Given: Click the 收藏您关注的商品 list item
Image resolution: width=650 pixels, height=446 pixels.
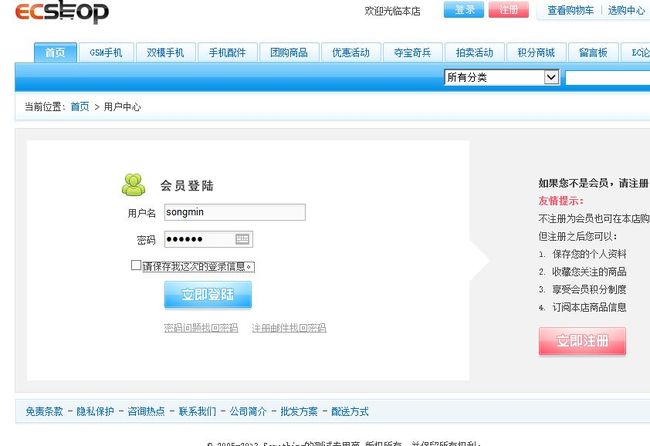Looking at the screenshot, I should 589,272.
